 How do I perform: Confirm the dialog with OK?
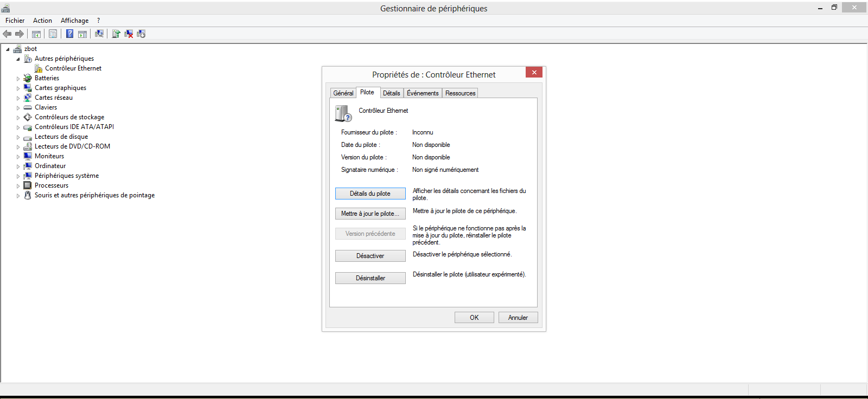pyautogui.click(x=474, y=318)
